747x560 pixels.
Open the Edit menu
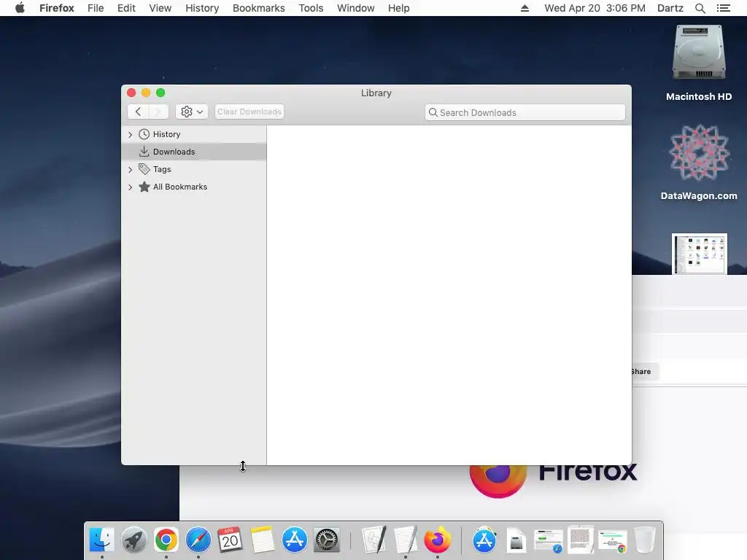pos(126,8)
